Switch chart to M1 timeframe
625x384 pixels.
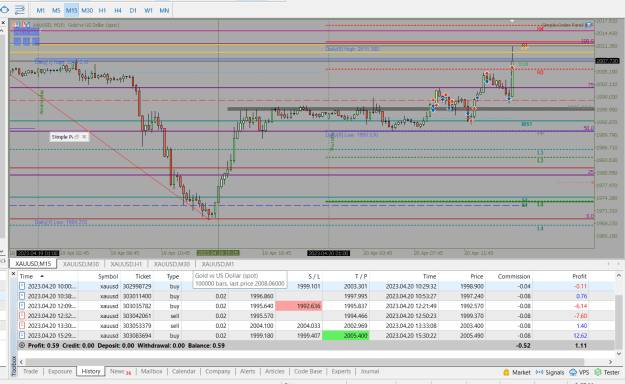click(x=41, y=10)
